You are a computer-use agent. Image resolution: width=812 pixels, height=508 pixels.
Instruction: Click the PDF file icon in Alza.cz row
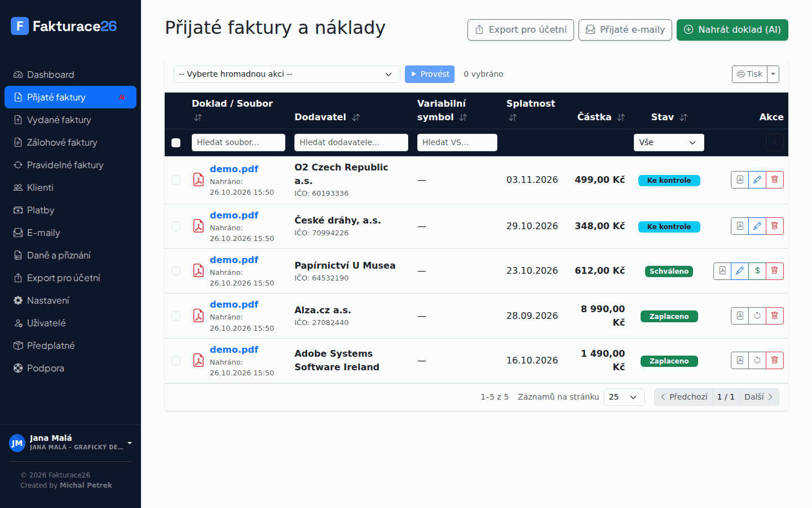(198, 316)
